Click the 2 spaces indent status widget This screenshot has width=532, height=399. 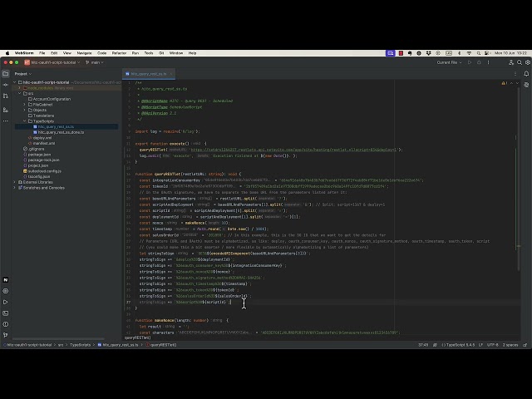[510, 345]
